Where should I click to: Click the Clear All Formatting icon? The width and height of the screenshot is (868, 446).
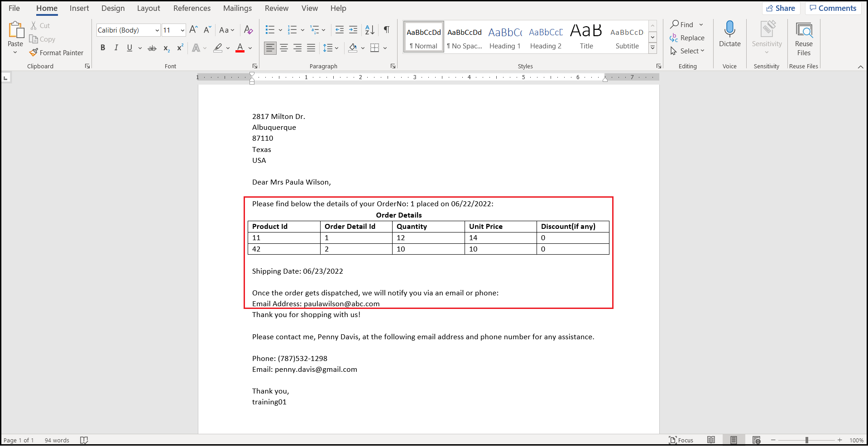(x=248, y=30)
